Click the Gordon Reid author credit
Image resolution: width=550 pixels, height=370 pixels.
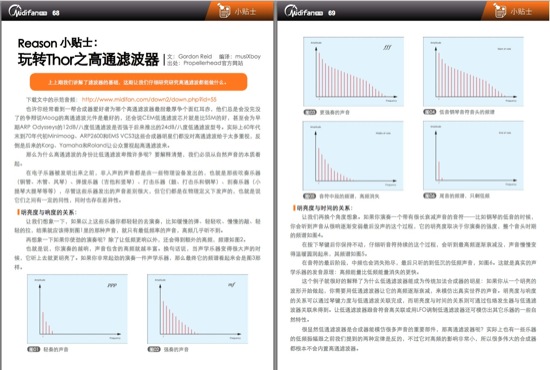click(x=195, y=56)
